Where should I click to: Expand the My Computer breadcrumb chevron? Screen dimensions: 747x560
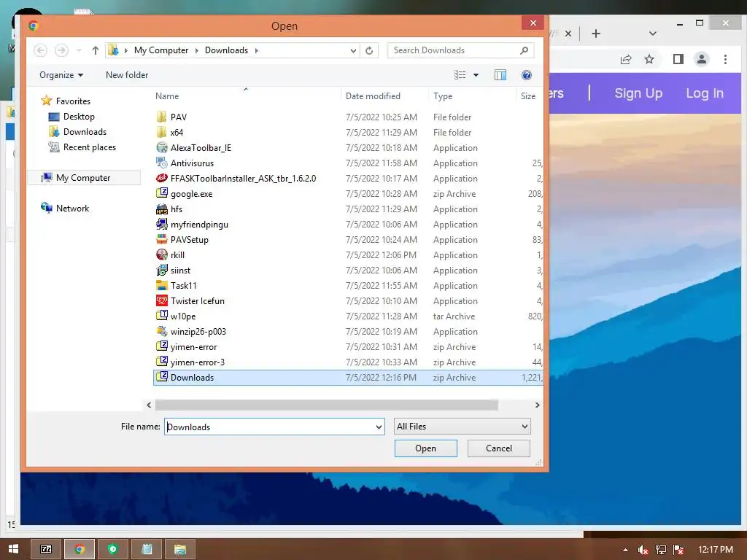tap(196, 50)
